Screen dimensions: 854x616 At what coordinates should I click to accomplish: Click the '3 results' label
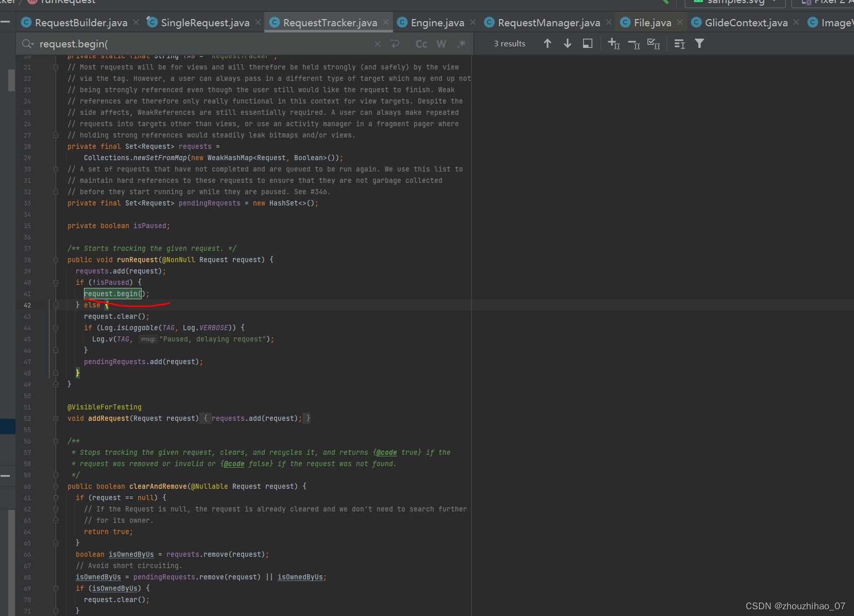(x=509, y=44)
